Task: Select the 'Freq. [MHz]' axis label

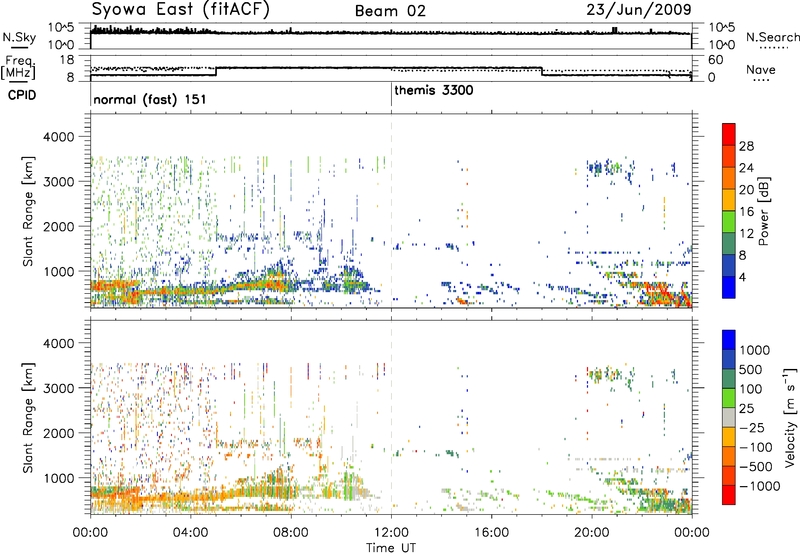Action: click(19, 67)
